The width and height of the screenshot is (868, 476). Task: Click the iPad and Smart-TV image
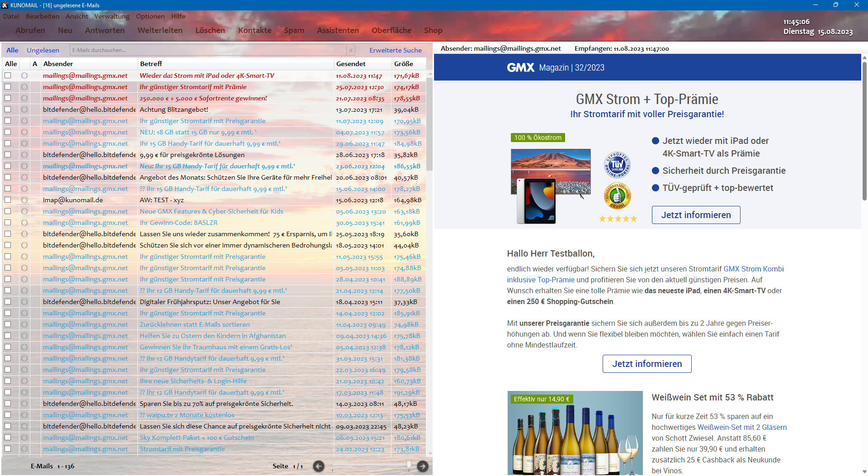[551, 186]
